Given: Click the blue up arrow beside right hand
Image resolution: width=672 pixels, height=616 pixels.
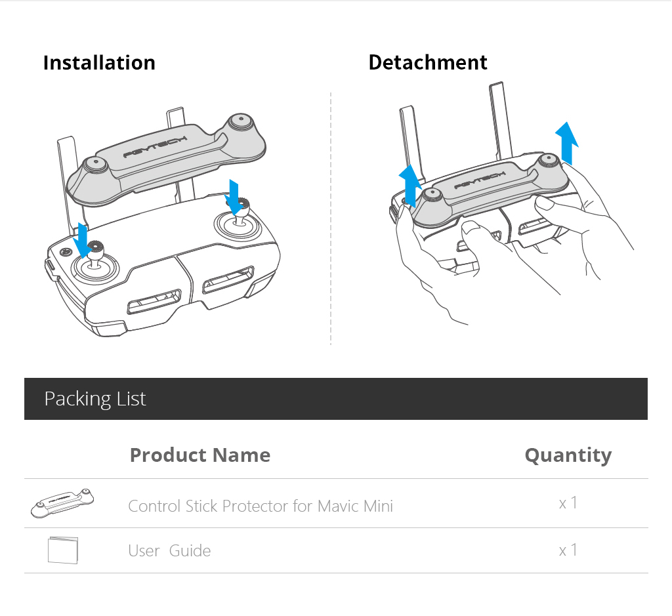Looking at the screenshot, I should pyautogui.click(x=566, y=143).
